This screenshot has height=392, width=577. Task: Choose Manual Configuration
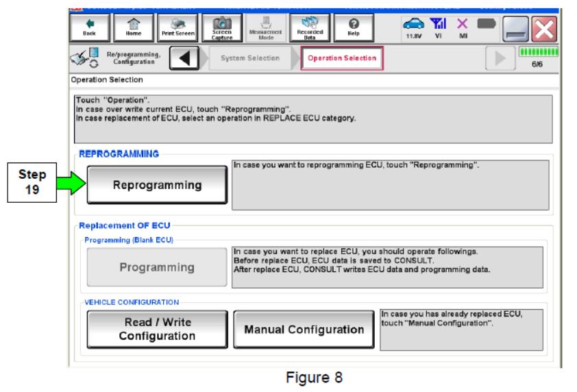coord(304,329)
